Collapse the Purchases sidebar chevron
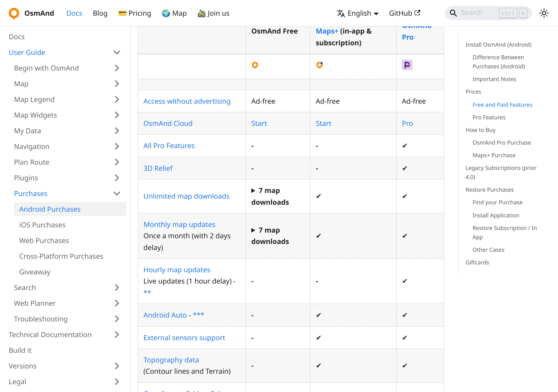This screenshot has height=392, width=558. [x=117, y=194]
